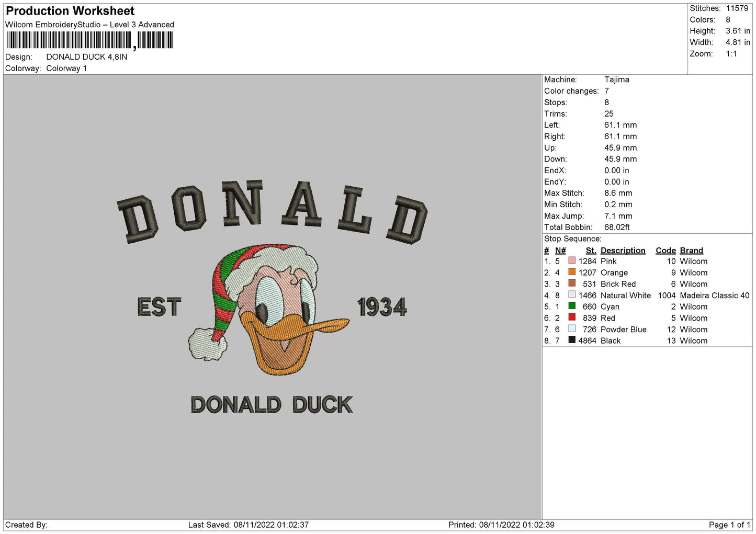Click the Powder Blue thread color swatch
Image resolution: width=756 pixels, height=534 pixels.
coord(572,329)
